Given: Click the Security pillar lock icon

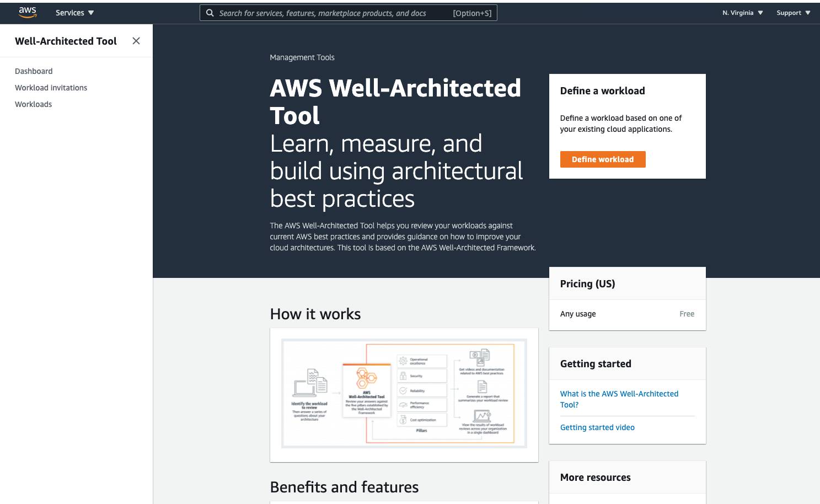Looking at the screenshot, I should click(x=403, y=376).
